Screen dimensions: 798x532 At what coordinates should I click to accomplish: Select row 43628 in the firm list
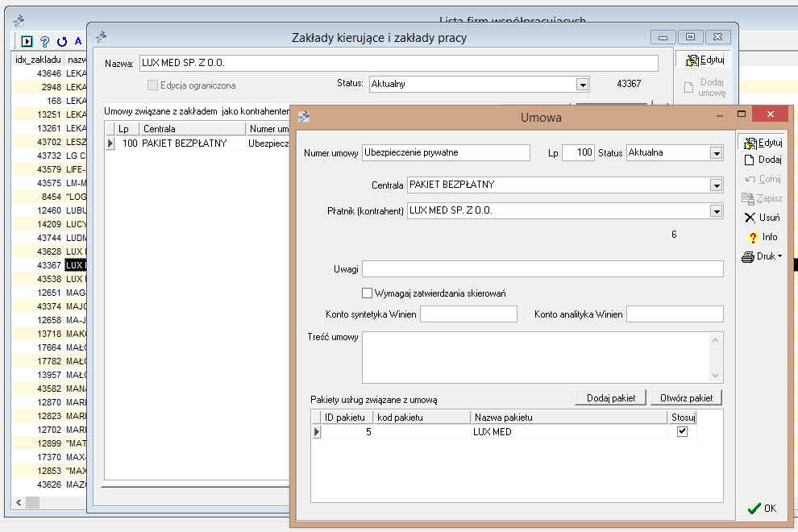point(49,251)
